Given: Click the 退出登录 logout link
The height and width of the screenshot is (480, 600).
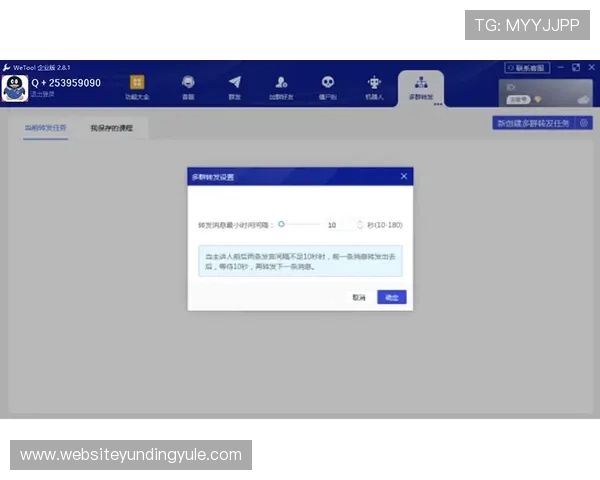Looking at the screenshot, I should [42, 94].
